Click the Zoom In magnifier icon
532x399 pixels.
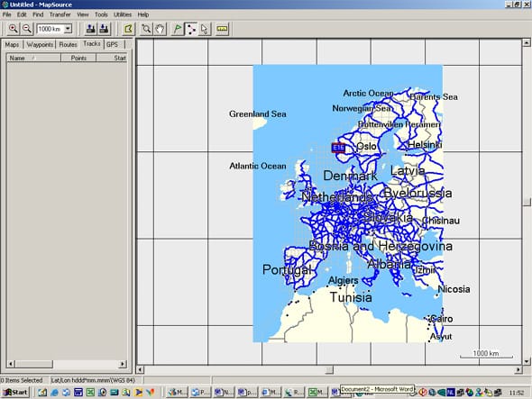click(13, 29)
